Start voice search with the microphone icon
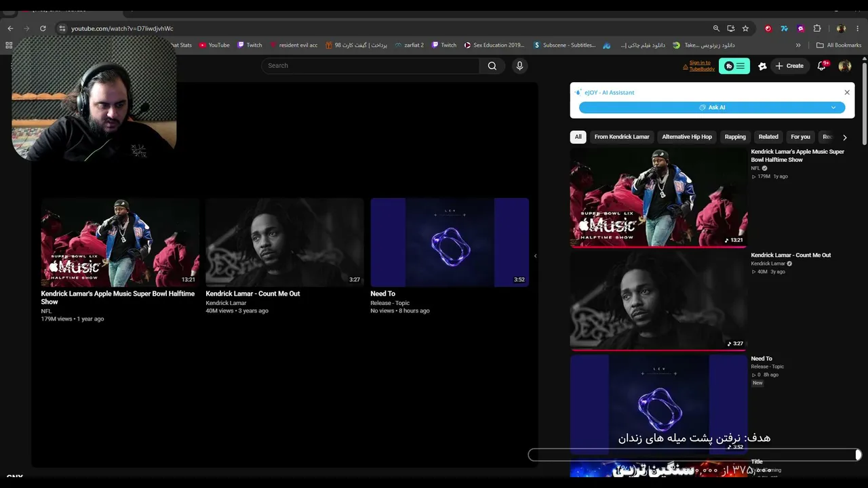 click(519, 66)
